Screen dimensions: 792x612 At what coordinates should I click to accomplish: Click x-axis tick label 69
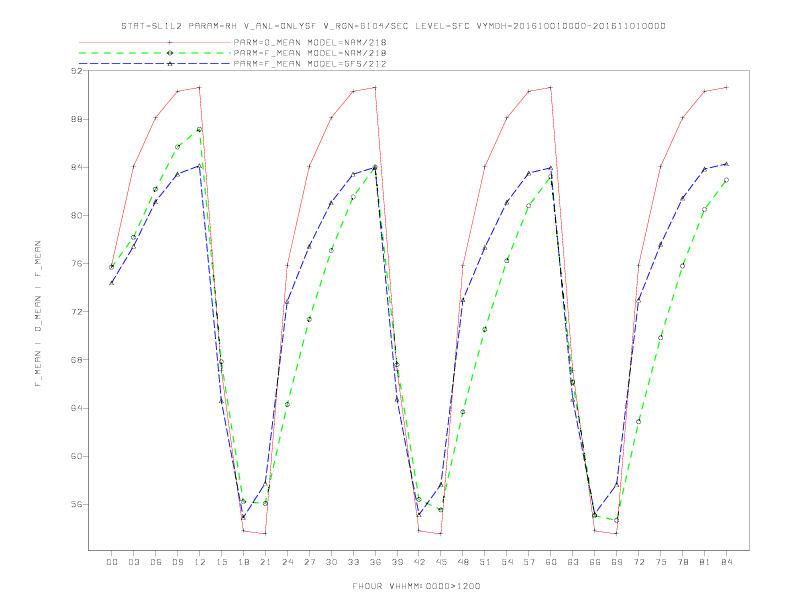[617, 562]
